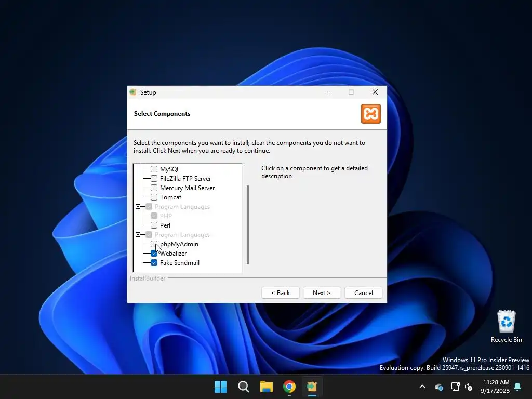
Task: Select the Webalizer label text
Action: (174, 254)
